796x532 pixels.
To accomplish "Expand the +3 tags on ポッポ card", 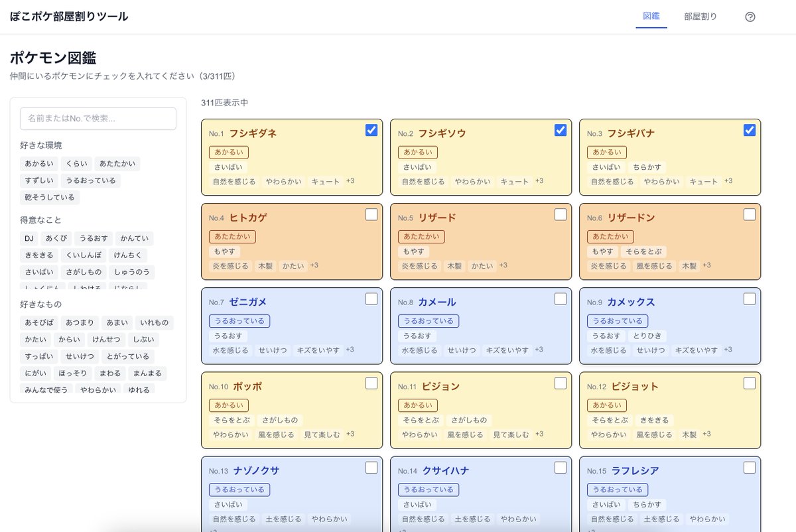I will pyautogui.click(x=350, y=434).
